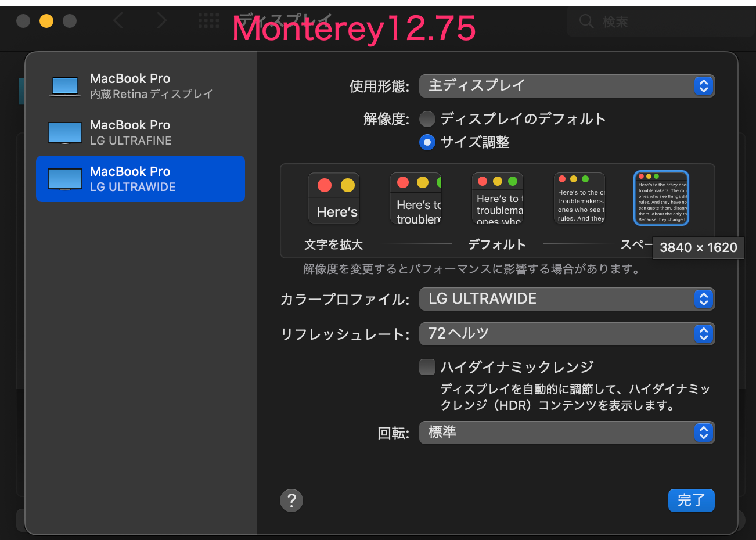756x540 pixels.
Task: Choose the ディスプレイのデフォルト radio button
Action: [427, 119]
